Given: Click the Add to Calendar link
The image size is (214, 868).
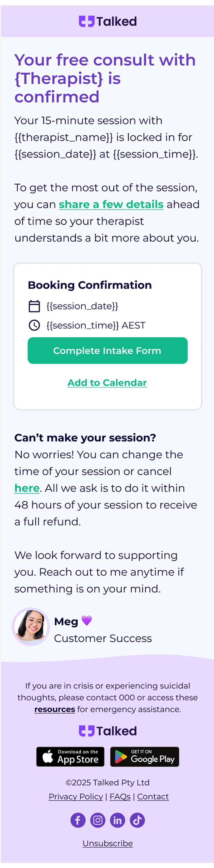Looking at the screenshot, I should tap(107, 383).
